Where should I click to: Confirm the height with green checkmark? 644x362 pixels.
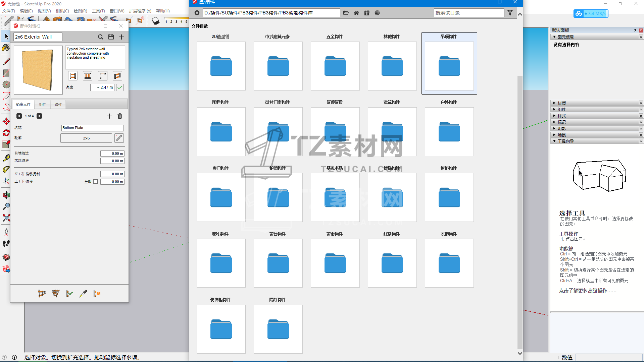pos(120,87)
